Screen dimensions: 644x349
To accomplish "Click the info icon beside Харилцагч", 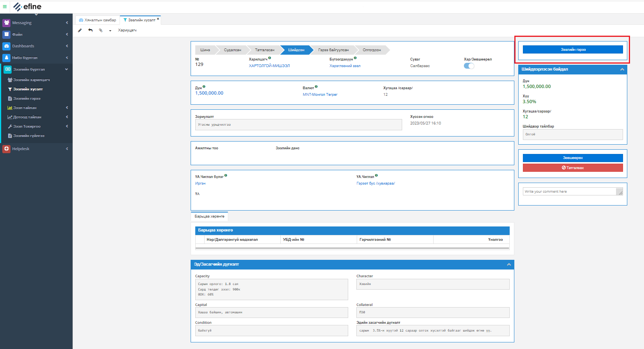I will pyautogui.click(x=269, y=58).
